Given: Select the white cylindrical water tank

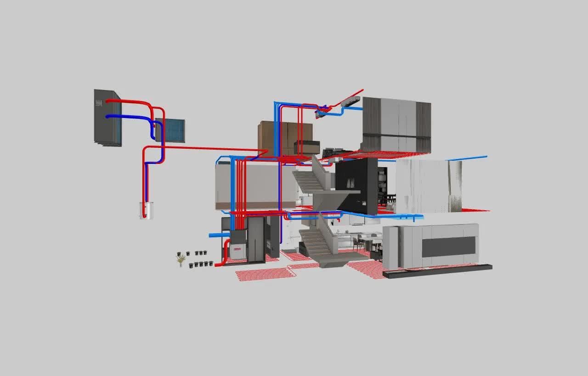Looking at the screenshot, I should (147, 210).
